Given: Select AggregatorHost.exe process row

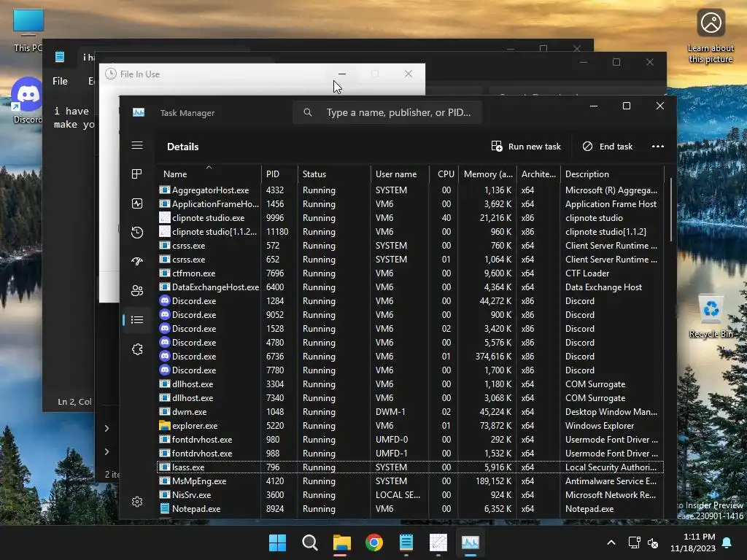Looking at the screenshot, I should tap(410, 190).
